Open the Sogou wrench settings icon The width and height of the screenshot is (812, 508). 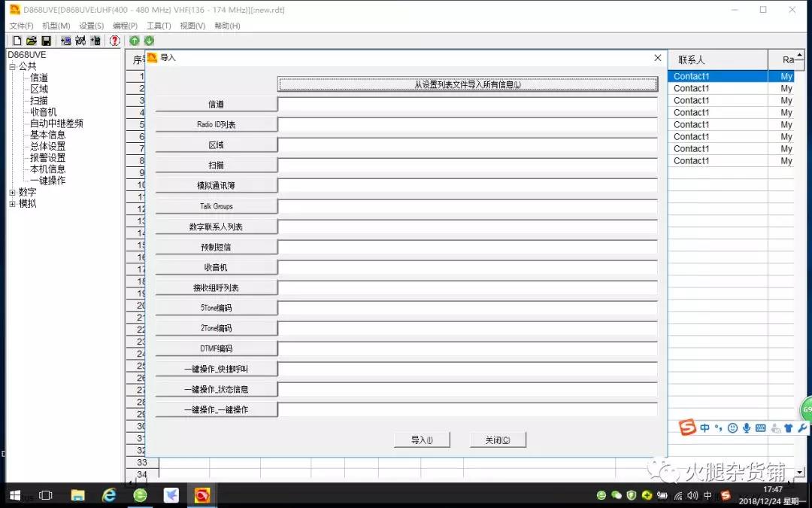(x=802, y=428)
